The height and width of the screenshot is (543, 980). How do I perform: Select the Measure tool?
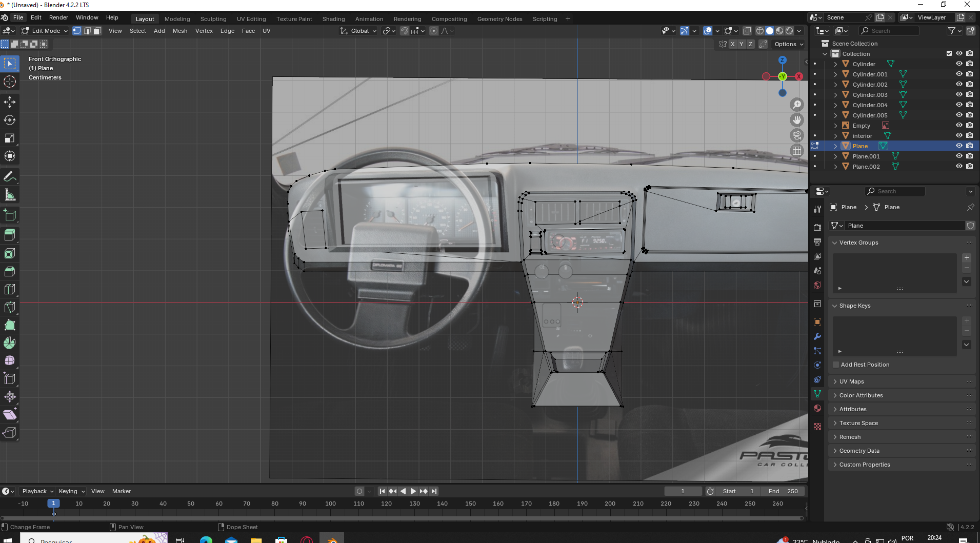(x=10, y=195)
